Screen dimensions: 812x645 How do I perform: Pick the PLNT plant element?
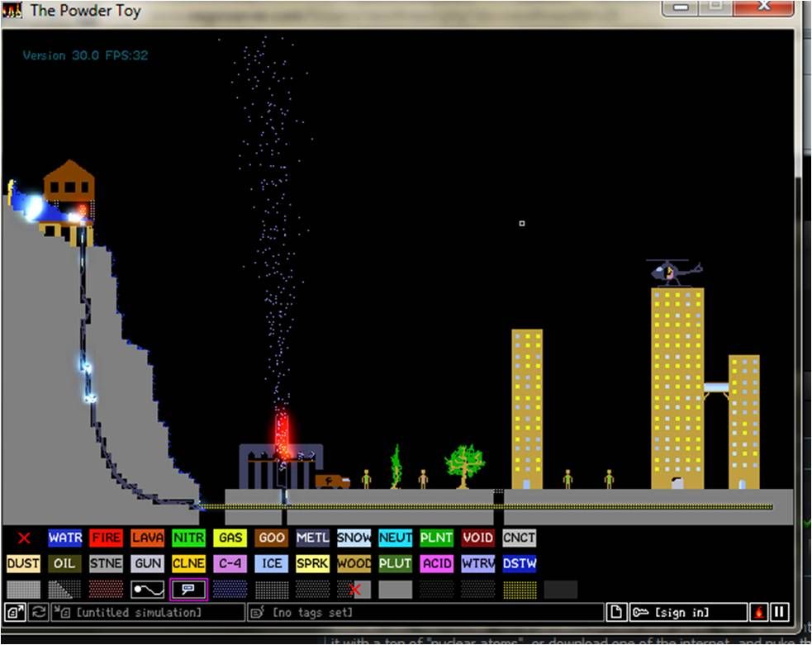[x=436, y=538]
